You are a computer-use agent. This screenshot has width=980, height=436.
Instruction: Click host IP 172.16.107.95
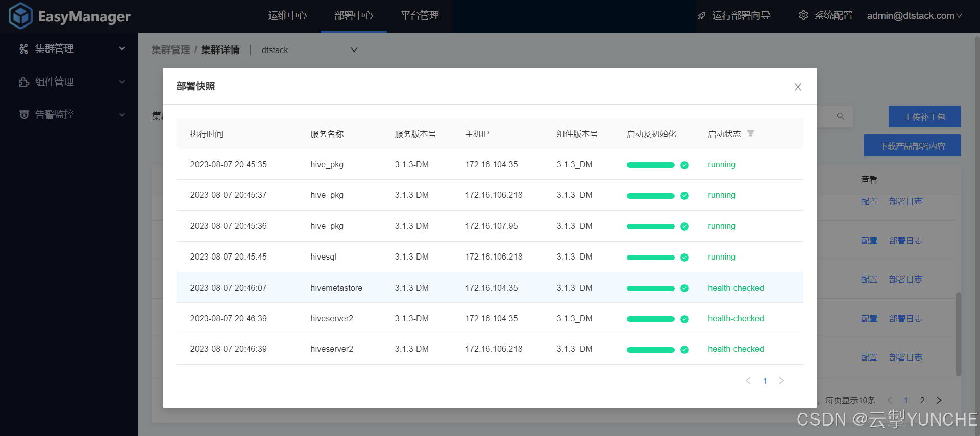(x=492, y=226)
